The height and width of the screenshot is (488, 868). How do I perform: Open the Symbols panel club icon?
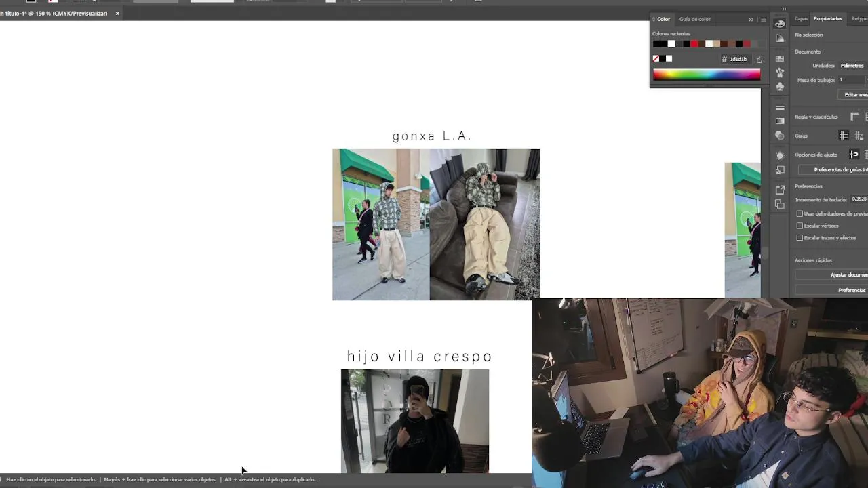point(780,87)
